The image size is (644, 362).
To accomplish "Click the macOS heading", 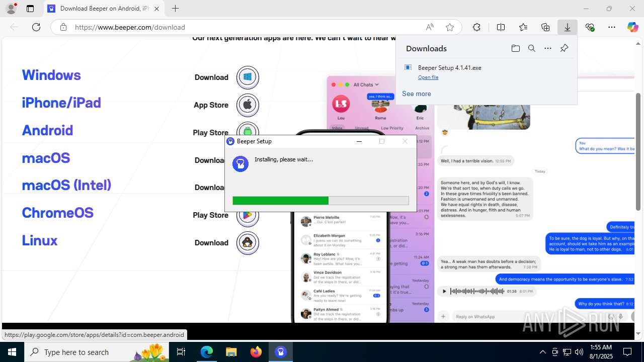I will tap(46, 158).
